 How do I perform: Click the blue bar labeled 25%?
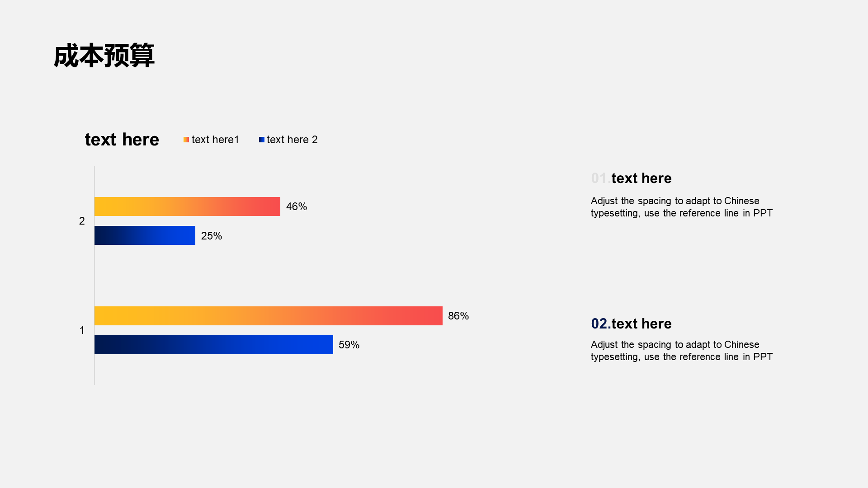(145, 235)
